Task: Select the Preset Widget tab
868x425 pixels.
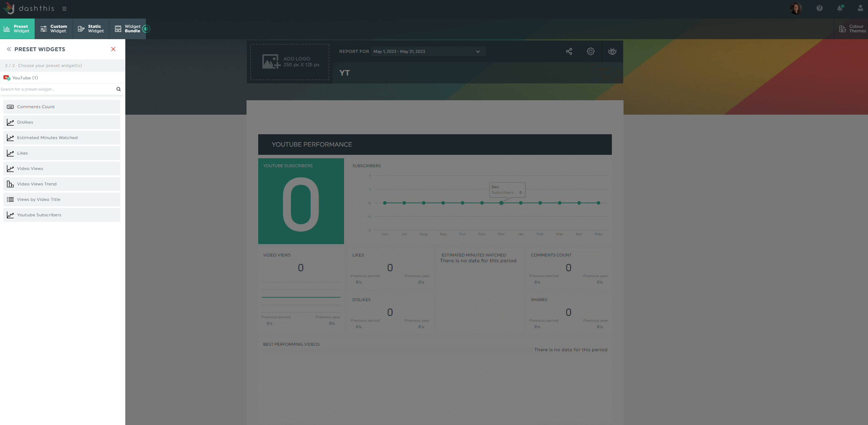Action: click(x=17, y=29)
